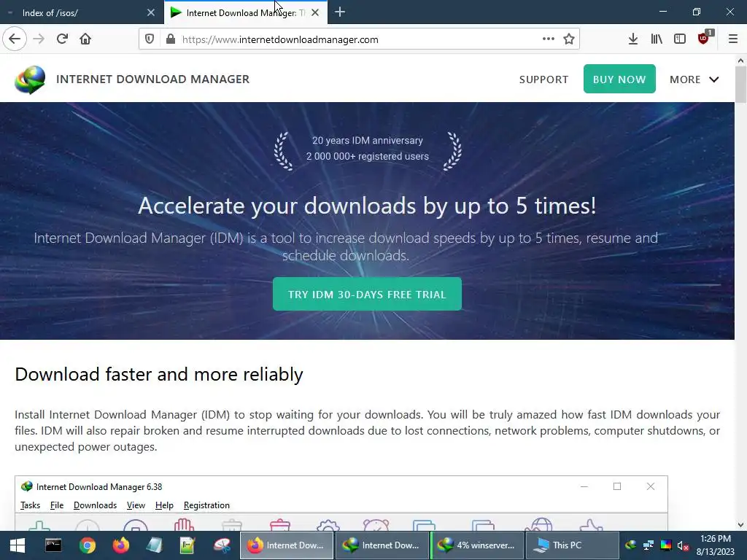747x560 pixels.
Task: Click the IDM globe logo in header
Action: pos(30,79)
